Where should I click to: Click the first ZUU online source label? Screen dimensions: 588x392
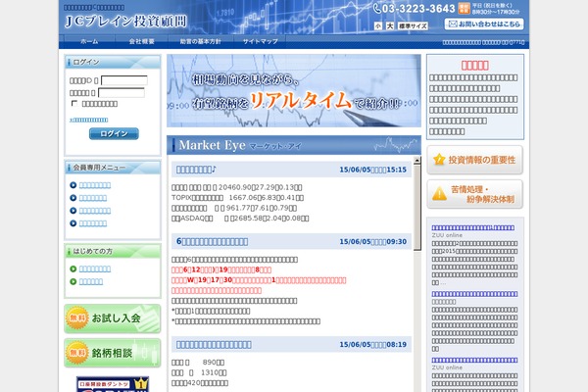point(447,235)
